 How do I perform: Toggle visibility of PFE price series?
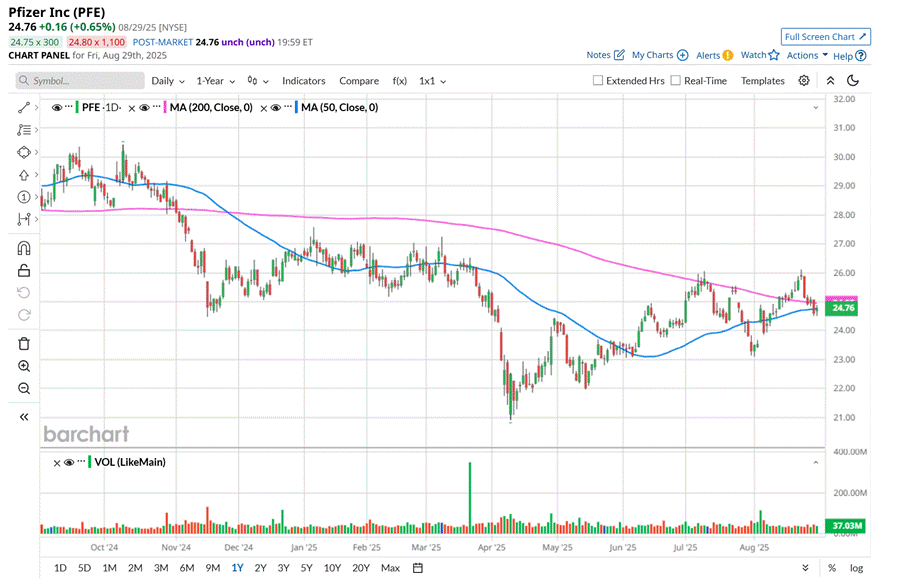tap(56, 108)
